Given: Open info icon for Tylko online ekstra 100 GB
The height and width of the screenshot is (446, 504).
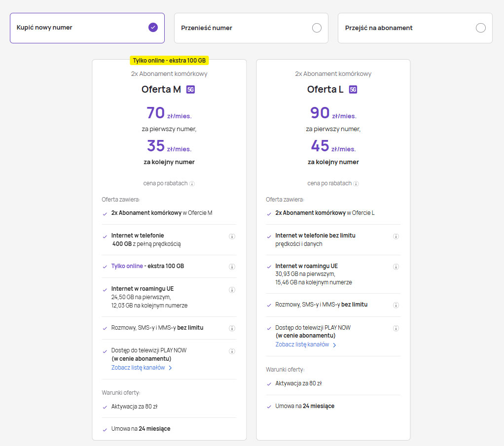Looking at the screenshot, I should pos(232,267).
